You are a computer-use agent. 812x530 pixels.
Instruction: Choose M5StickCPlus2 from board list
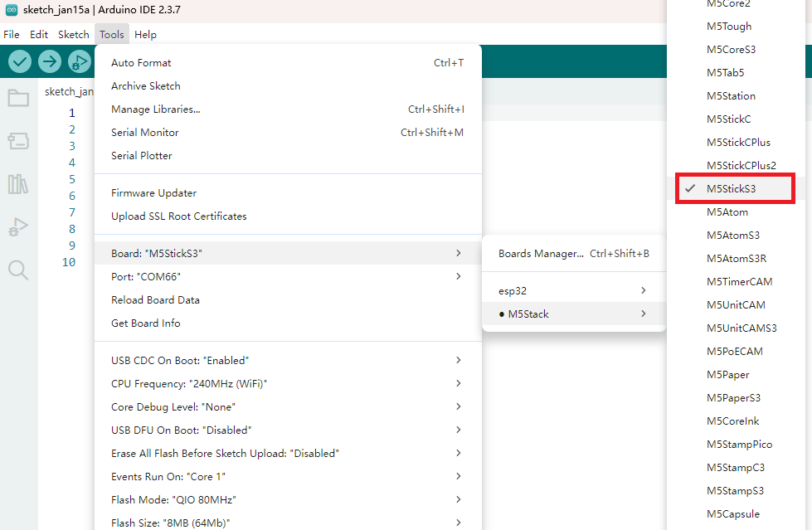(741, 165)
